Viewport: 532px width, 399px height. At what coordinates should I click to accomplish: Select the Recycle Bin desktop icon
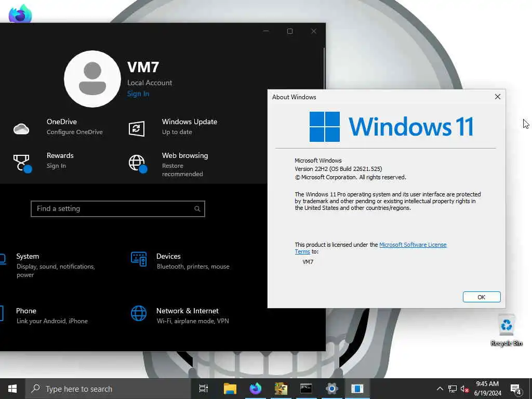(x=506, y=330)
